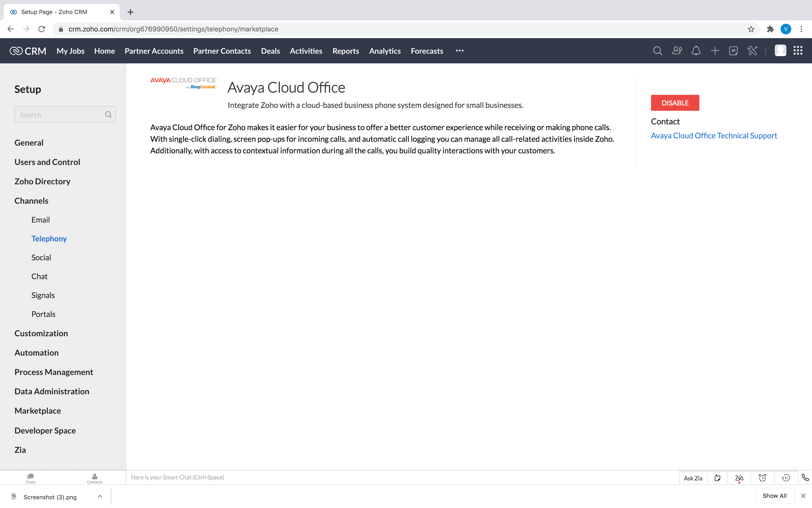The width and height of the screenshot is (812, 508).
Task: Open the setup tools icon
Action: pyautogui.click(x=752, y=51)
